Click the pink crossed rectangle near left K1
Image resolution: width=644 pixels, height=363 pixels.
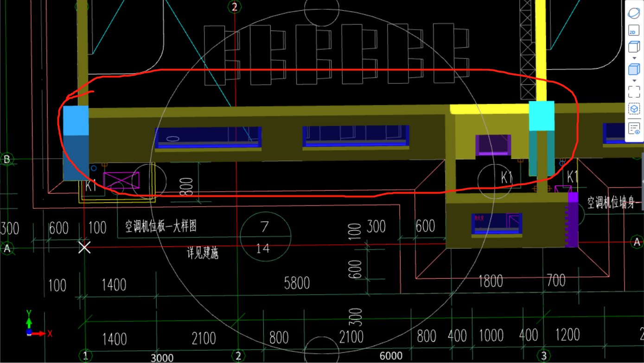pos(121,180)
